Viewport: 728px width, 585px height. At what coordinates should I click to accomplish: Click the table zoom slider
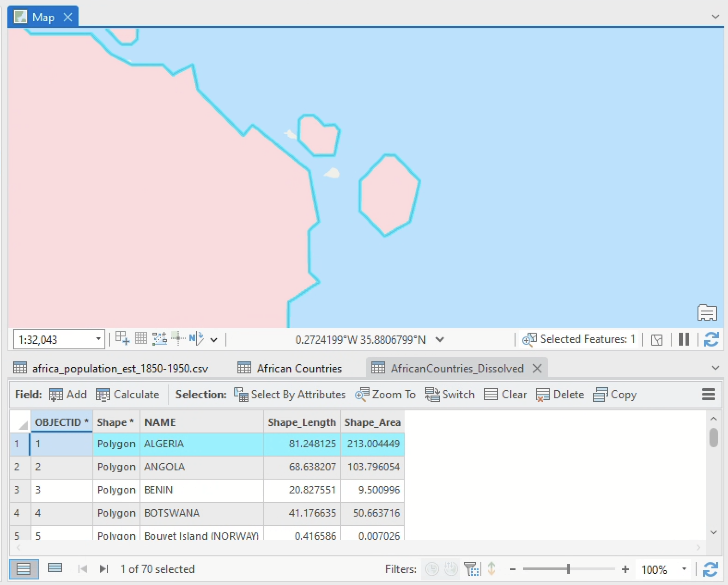[569, 569]
